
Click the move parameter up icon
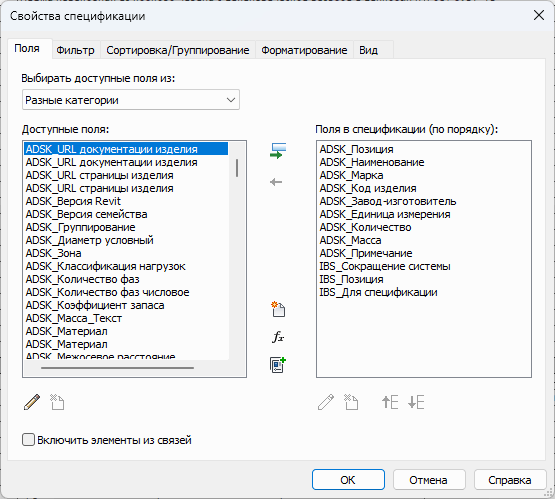[x=390, y=402]
